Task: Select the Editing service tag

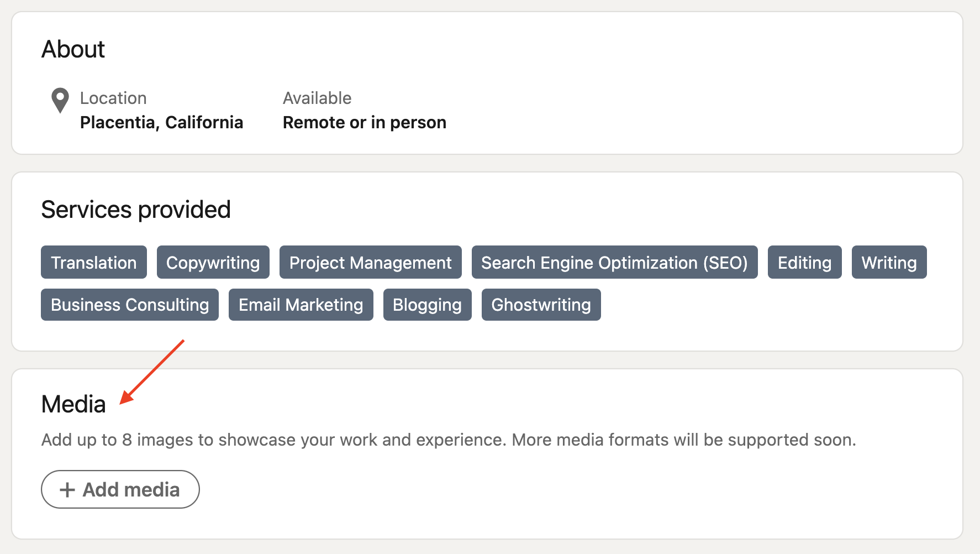Action: (804, 263)
